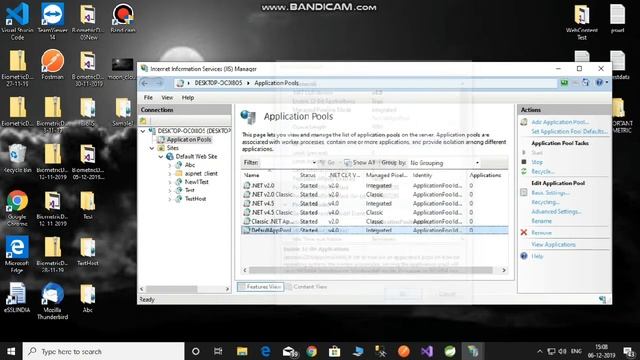This screenshot has height=360, width=640.
Task: Click the Show All button
Action: [360, 162]
